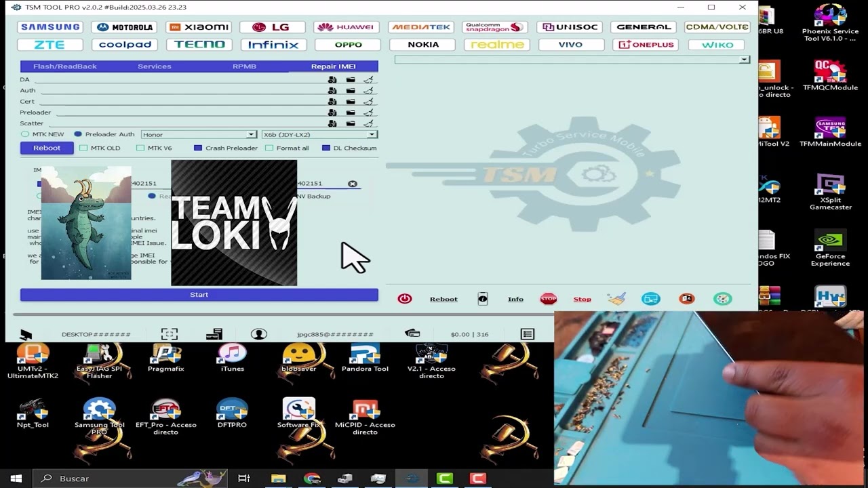
Task: Open Chrome from the taskbar
Action: pos(312,479)
